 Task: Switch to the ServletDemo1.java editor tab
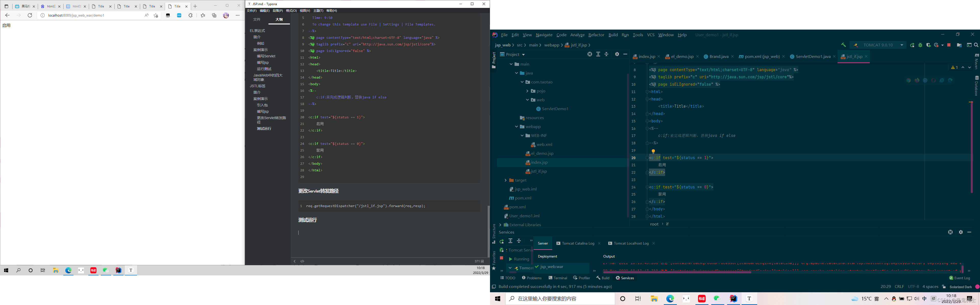[813, 57]
